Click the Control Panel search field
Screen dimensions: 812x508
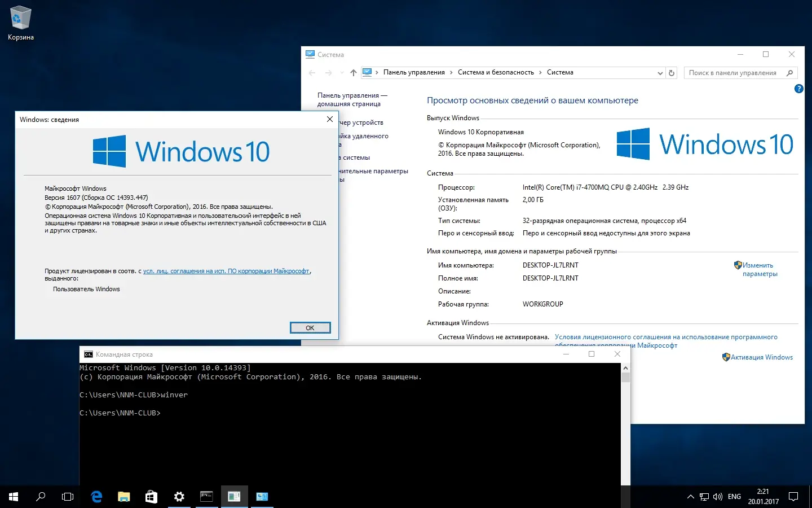741,73
